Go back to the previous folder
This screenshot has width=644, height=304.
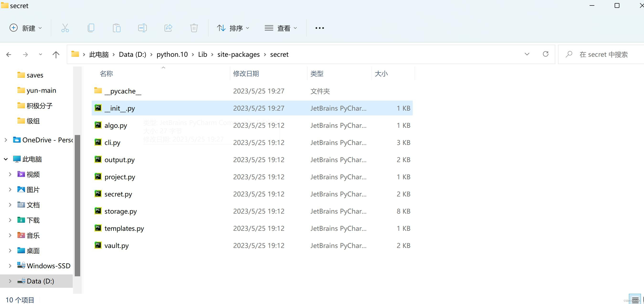click(9, 54)
